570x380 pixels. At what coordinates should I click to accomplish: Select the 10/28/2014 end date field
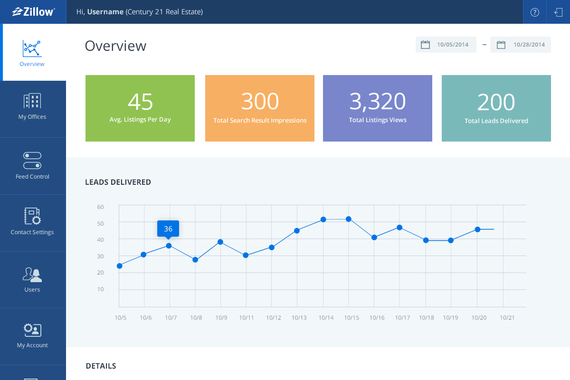pos(520,45)
